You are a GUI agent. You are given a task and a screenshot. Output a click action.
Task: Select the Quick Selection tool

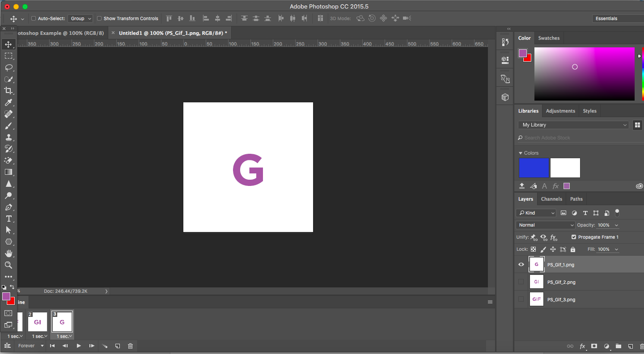pos(8,79)
